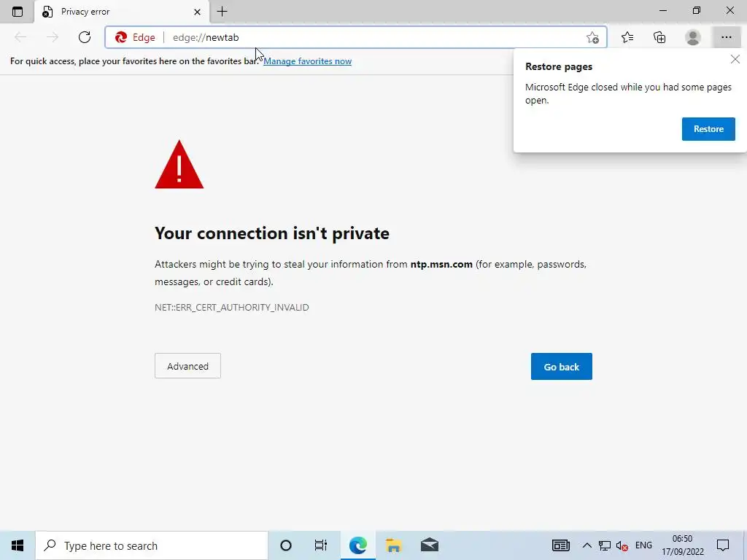Click Microsoft Edge taskbar icon

[x=357, y=545]
